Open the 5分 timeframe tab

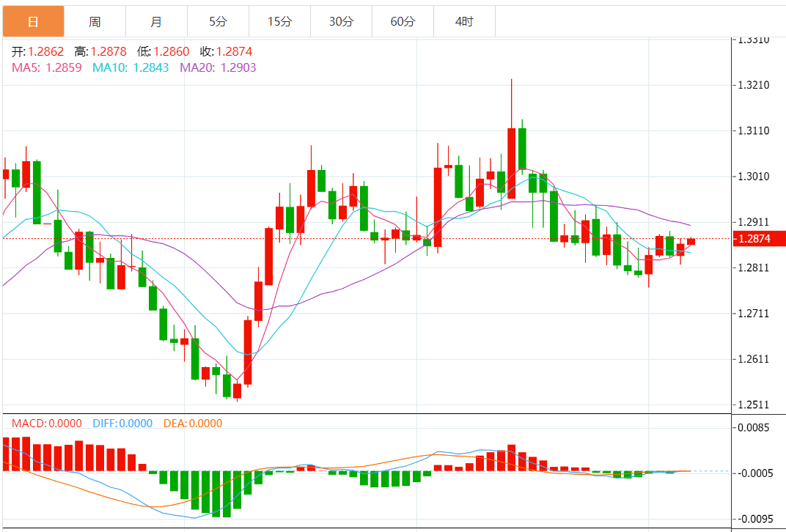coord(218,21)
